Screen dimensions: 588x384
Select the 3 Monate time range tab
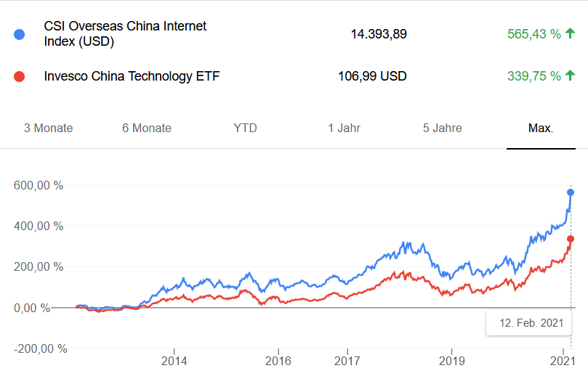49,128
